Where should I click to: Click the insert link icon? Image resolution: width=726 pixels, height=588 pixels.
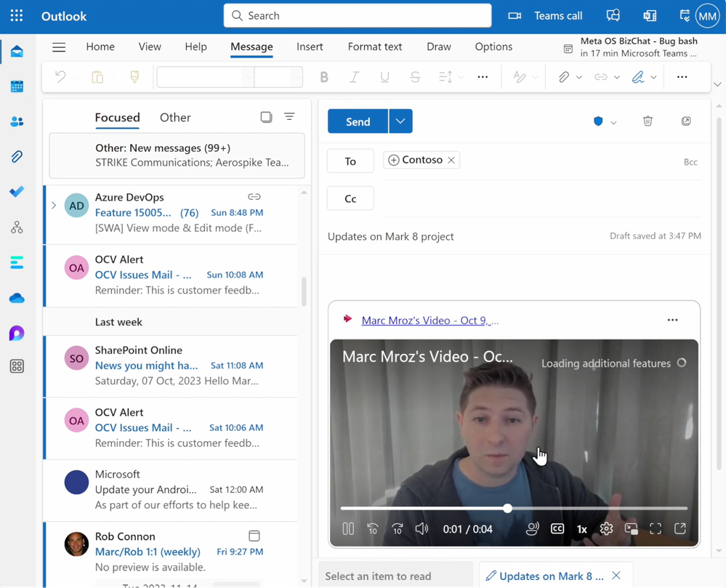click(x=600, y=77)
